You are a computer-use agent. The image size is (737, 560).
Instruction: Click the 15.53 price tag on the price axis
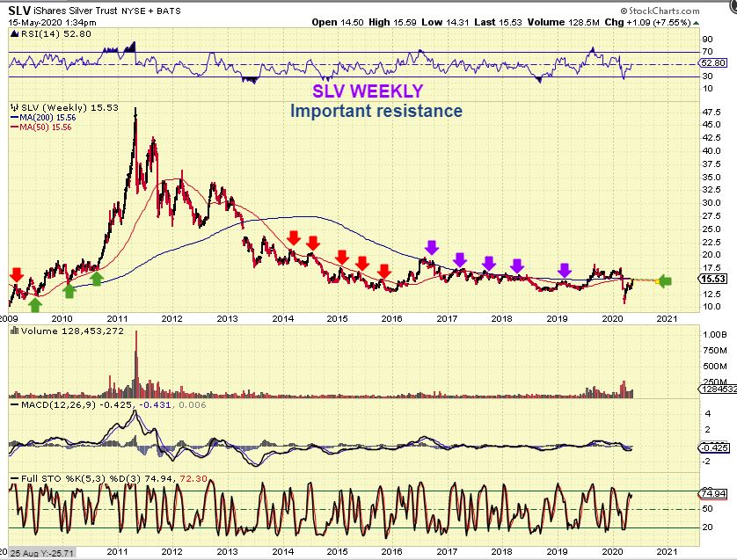713,279
